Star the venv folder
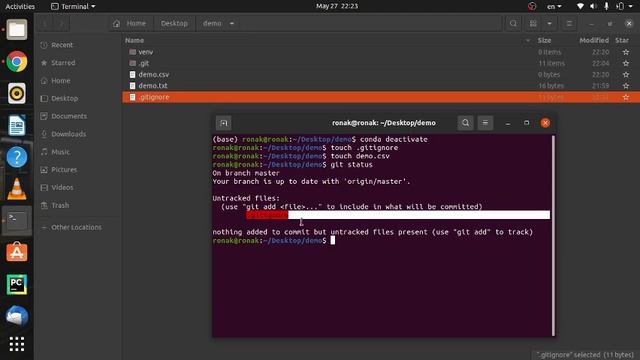 coord(626,52)
